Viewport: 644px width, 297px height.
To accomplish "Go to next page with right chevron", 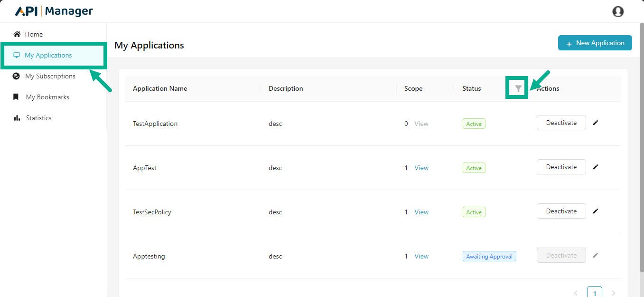I will [613, 293].
